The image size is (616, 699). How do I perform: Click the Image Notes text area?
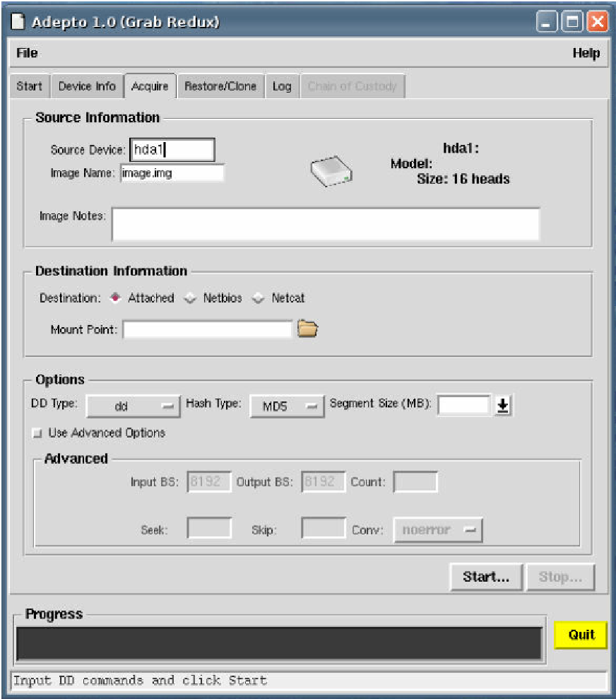tap(326, 224)
